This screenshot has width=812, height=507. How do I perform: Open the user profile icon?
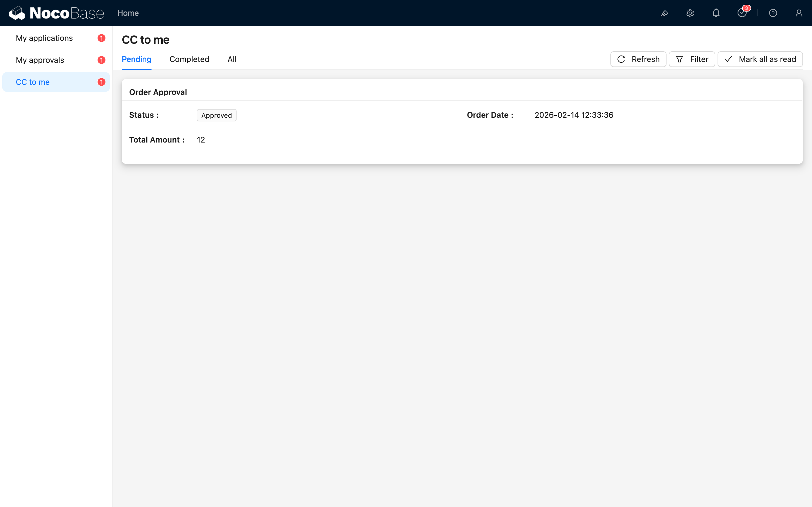click(x=799, y=13)
